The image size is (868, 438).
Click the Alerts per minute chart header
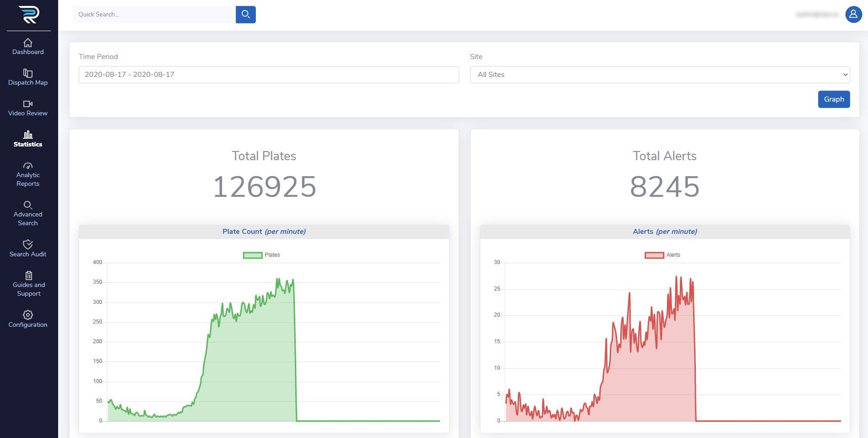point(665,232)
